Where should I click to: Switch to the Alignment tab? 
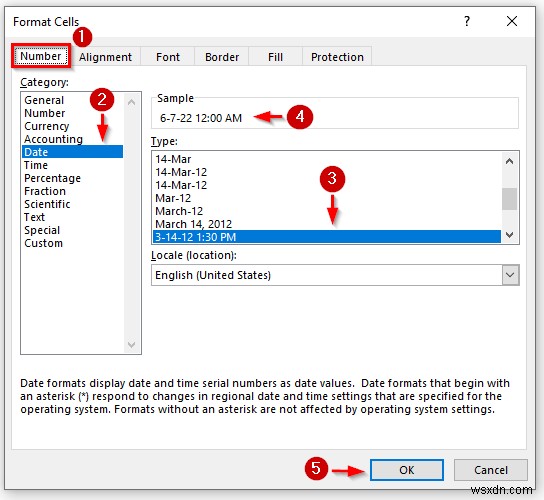tap(105, 57)
